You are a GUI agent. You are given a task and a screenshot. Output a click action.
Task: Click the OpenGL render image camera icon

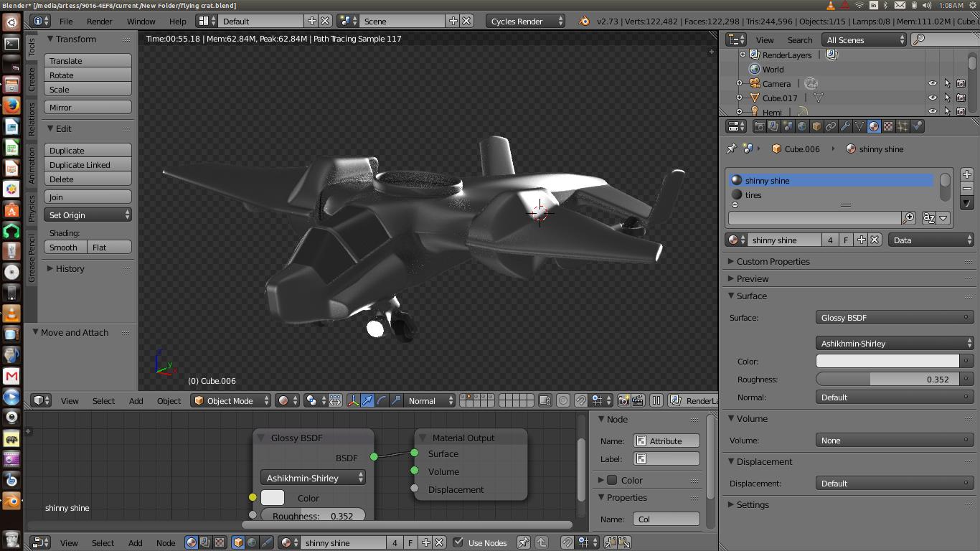(624, 400)
